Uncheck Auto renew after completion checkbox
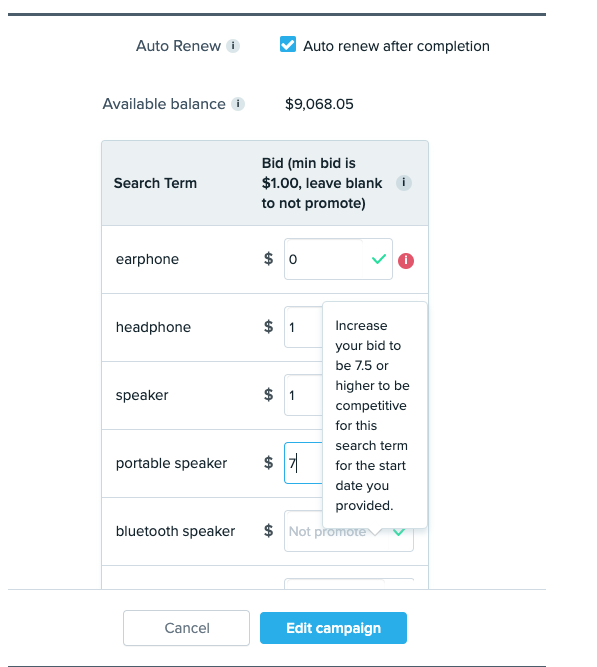This screenshot has width=597, height=667. point(288,45)
